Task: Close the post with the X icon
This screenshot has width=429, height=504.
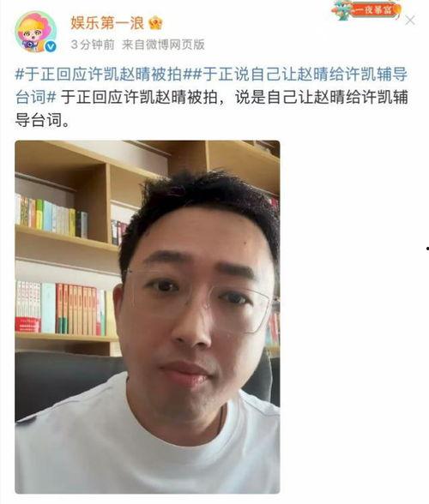Action: [410, 21]
